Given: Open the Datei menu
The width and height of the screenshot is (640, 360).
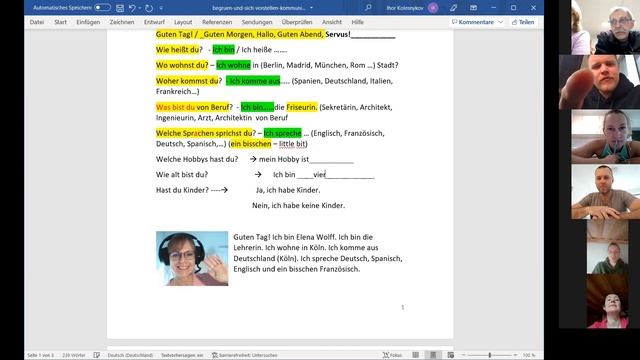Looking at the screenshot, I should pyautogui.click(x=37, y=22).
